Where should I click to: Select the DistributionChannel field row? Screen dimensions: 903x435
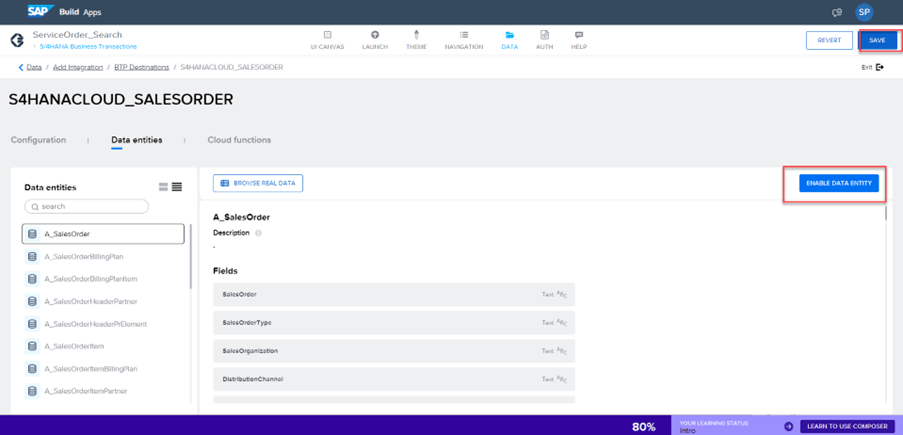[x=394, y=379]
